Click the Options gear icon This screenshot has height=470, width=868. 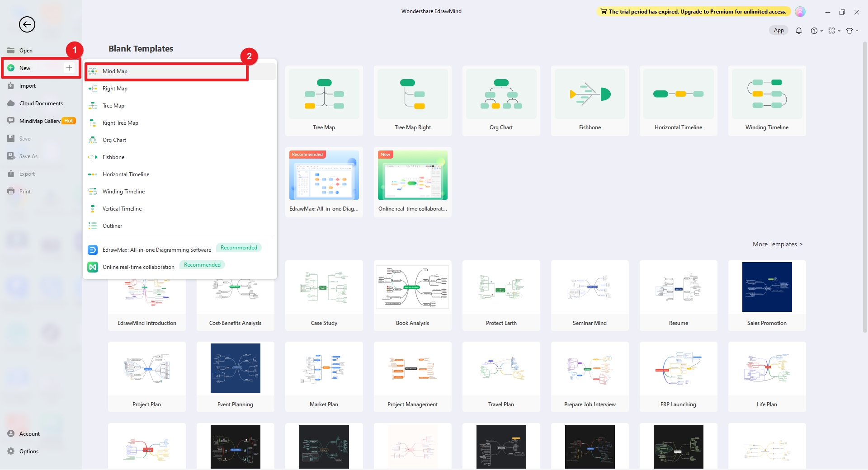[11, 451]
